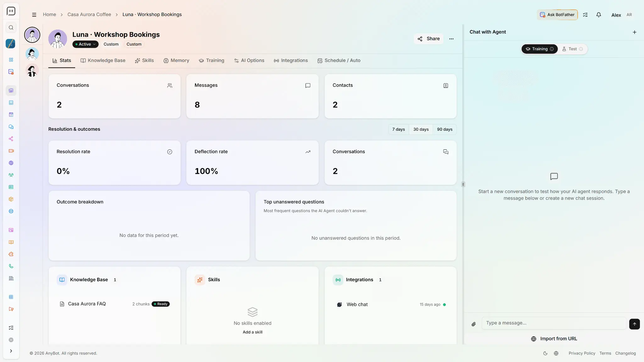The height and width of the screenshot is (362, 644).
Task: Click the Type a message input field
Action: coord(554,323)
